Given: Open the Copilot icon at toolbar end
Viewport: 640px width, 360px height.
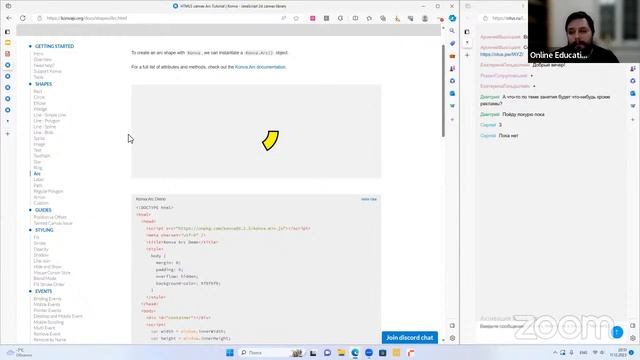Looking at the screenshot, I should point(452,18).
